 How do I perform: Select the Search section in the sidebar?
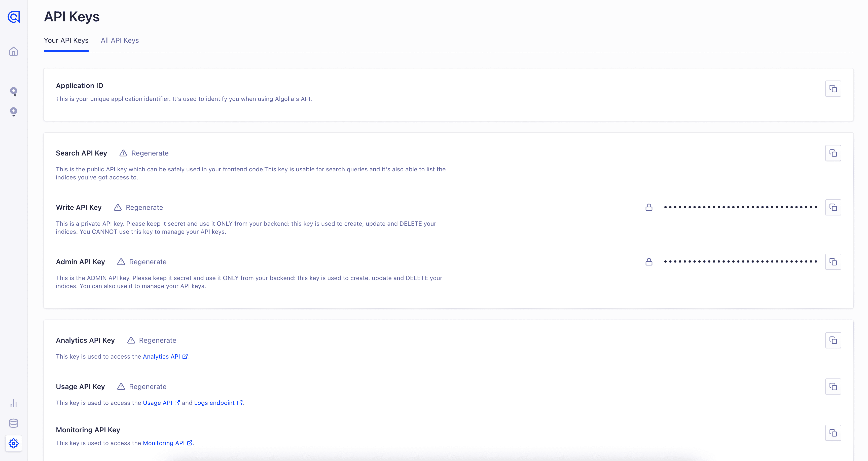(x=14, y=91)
